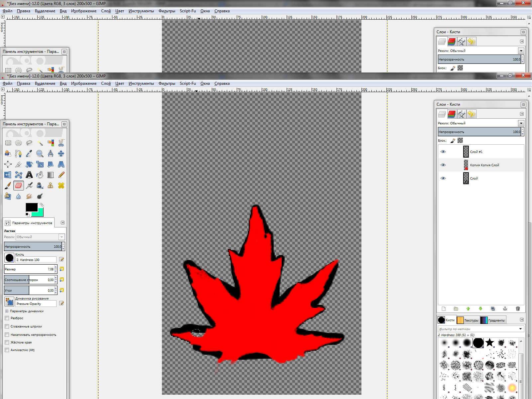This screenshot has width=532, height=399.
Task: Open tab menu of Параметры инструментов
Action: coord(63,223)
